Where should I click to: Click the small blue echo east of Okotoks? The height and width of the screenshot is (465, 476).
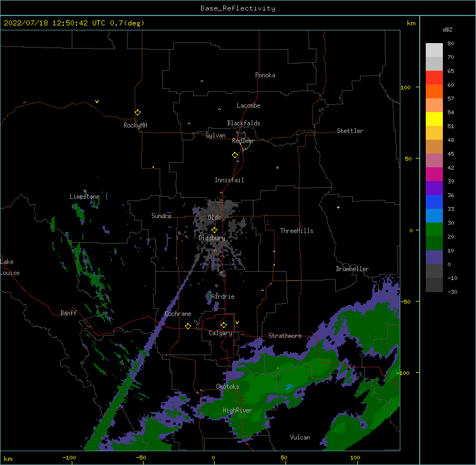pyautogui.click(x=289, y=387)
